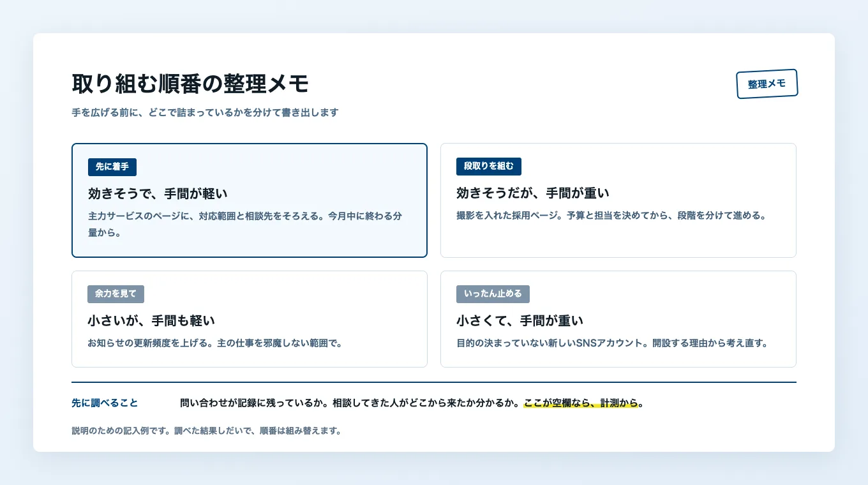Select the 先に着手 tag

(x=112, y=167)
